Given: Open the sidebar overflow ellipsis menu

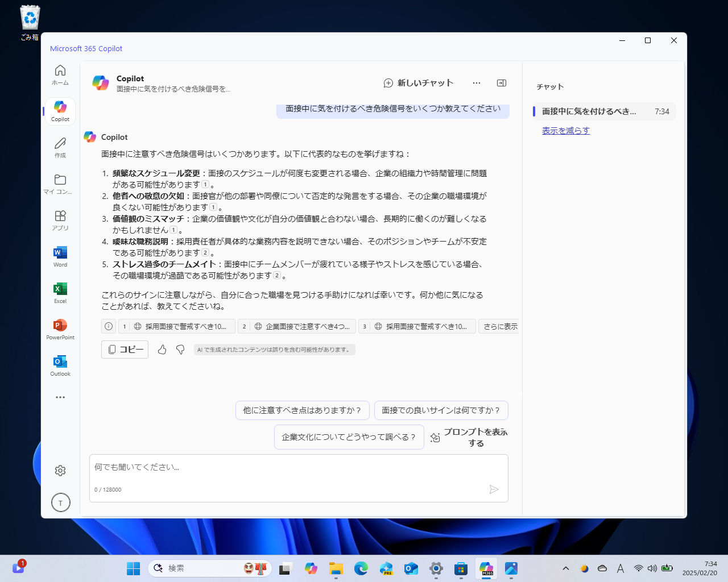Looking at the screenshot, I should (x=60, y=397).
